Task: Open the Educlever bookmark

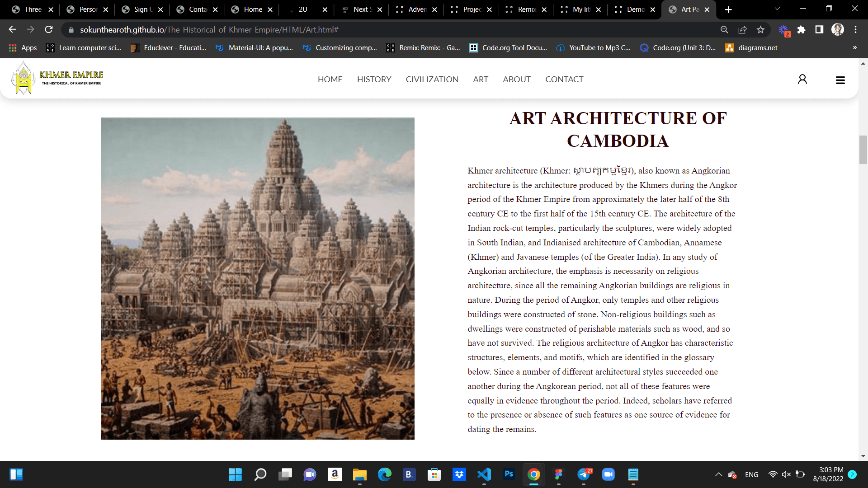Action: click(x=168, y=47)
